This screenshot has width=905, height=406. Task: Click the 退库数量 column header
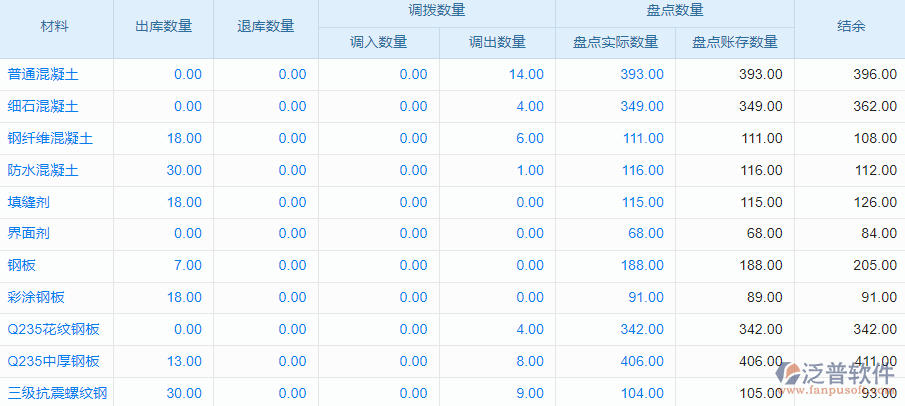[266, 27]
